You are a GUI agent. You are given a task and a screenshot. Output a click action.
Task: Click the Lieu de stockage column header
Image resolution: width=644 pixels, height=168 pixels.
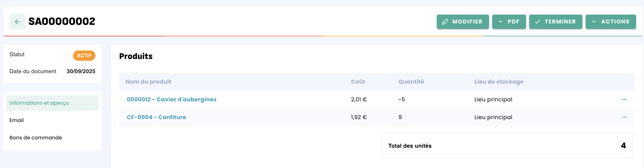pyautogui.click(x=499, y=82)
